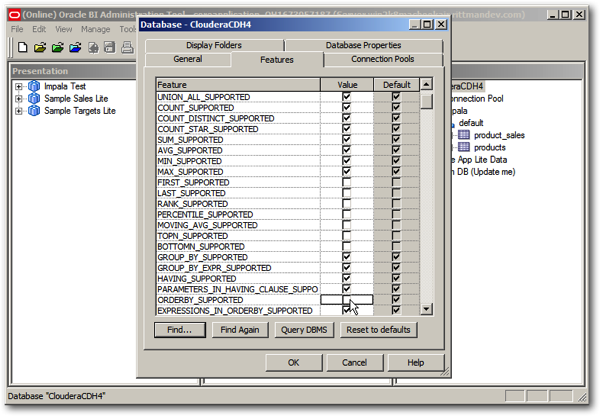The width and height of the screenshot is (600, 416).
Task: Uncheck GROUP_BY_SUPPORTED Value checkbox
Action: pyautogui.click(x=347, y=257)
